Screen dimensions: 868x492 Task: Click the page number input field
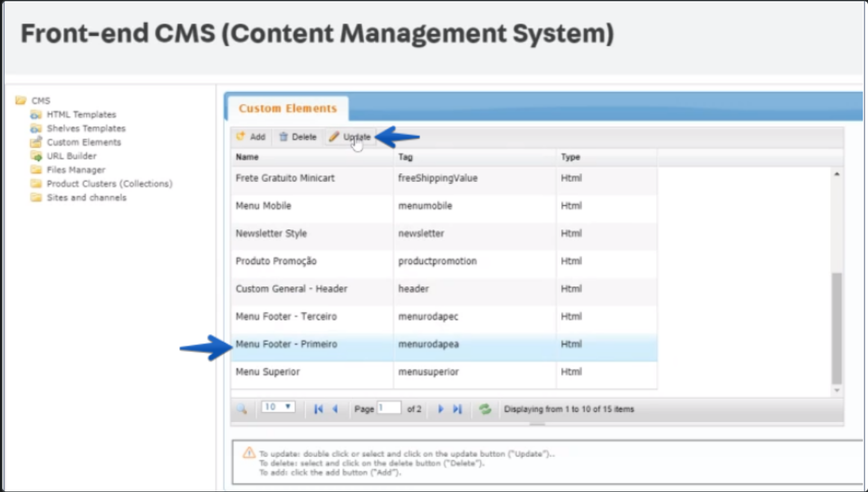(x=389, y=408)
